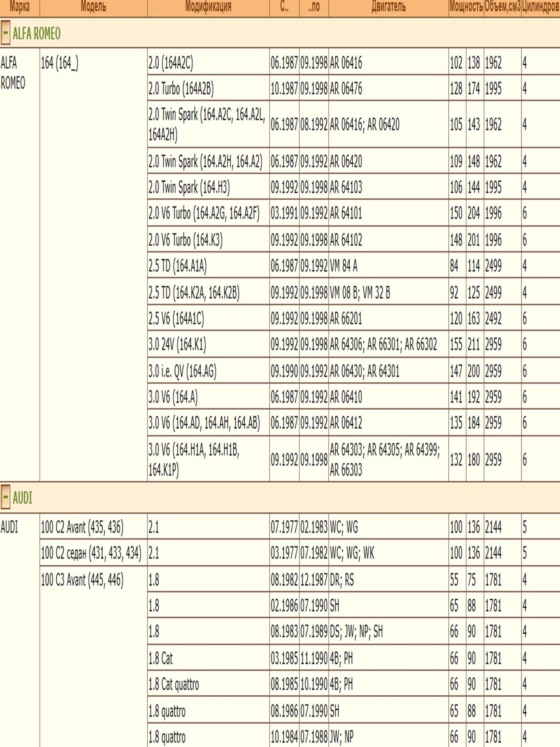The height and width of the screenshot is (747, 560).
Task: Collapse the AUDI group minus icon
Action: 6,498
